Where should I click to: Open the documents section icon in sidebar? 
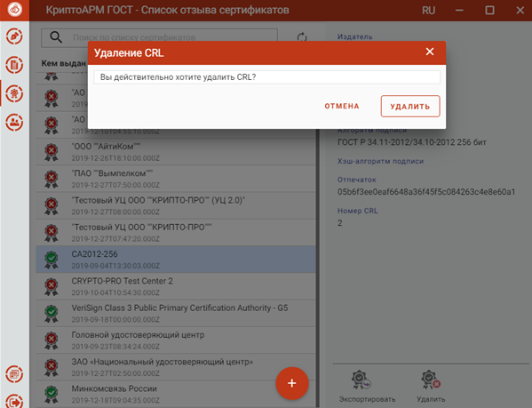(x=14, y=65)
